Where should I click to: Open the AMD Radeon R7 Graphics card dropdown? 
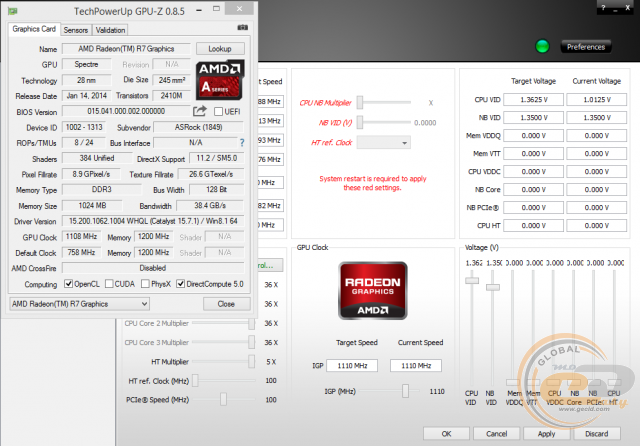80,304
